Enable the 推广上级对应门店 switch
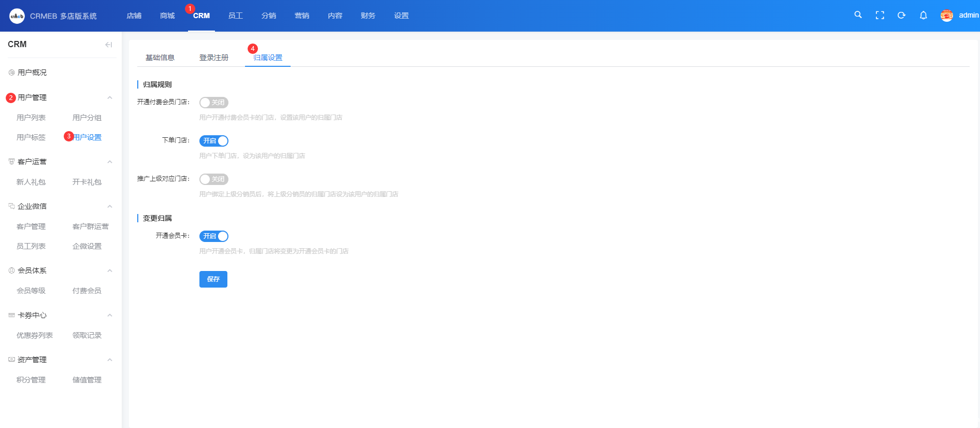 click(213, 179)
